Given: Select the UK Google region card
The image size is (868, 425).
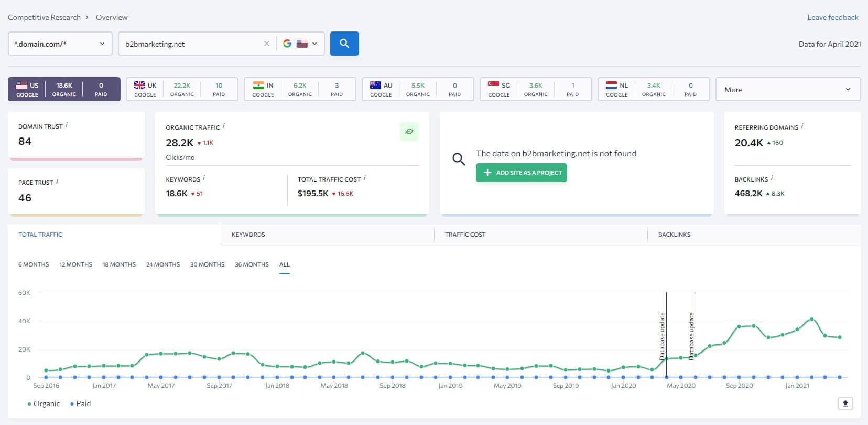Looking at the screenshot, I should click(182, 89).
